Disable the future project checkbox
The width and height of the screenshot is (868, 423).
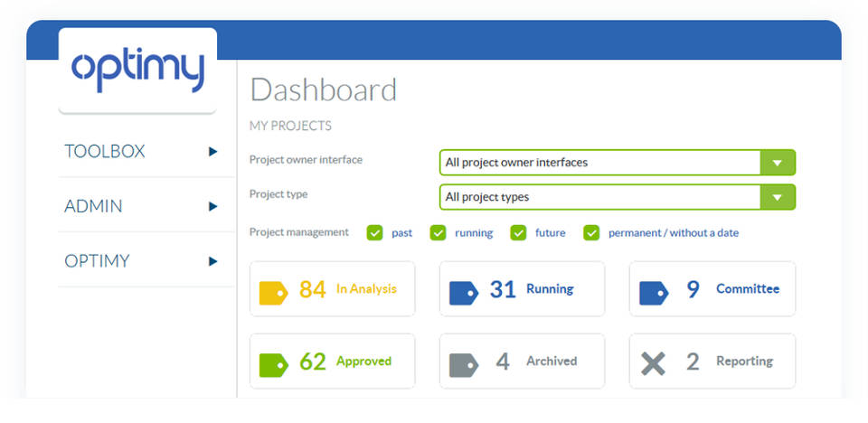(x=518, y=233)
